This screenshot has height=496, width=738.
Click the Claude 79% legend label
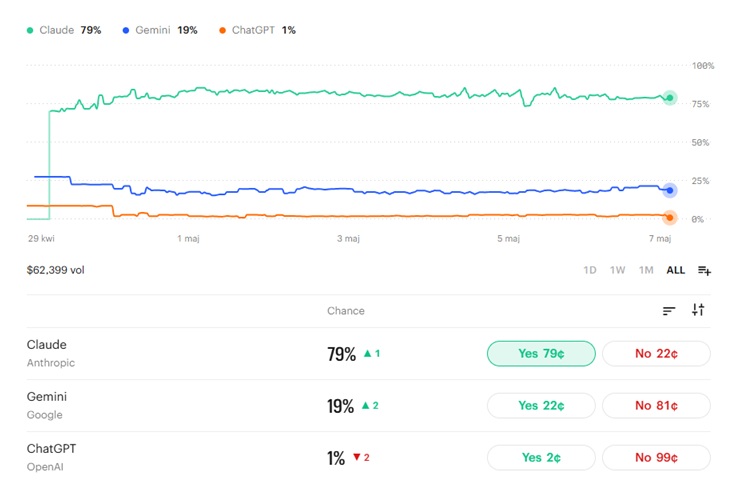point(70,30)
